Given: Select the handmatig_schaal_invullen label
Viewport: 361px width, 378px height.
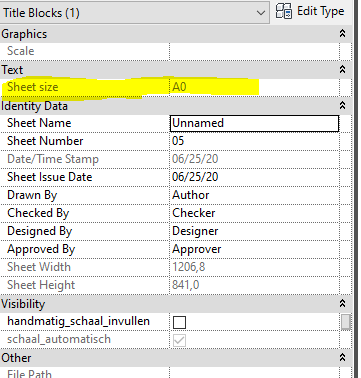Looking at the screenshot, I should point(78,321).
